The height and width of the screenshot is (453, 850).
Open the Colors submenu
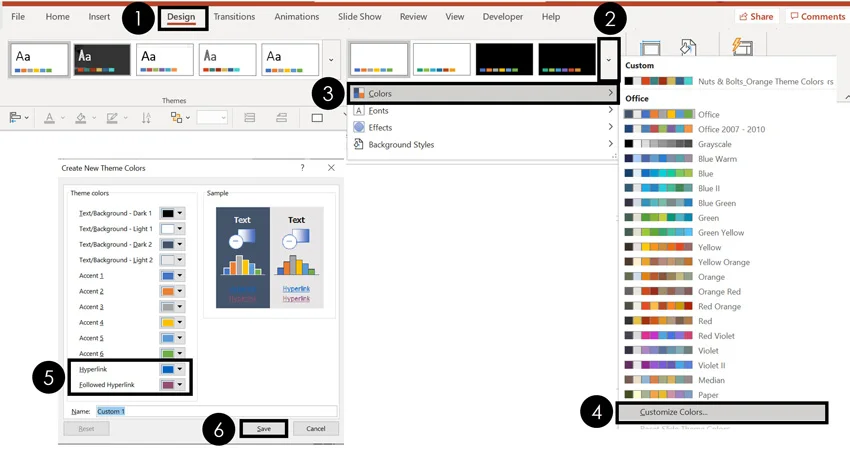482,93
